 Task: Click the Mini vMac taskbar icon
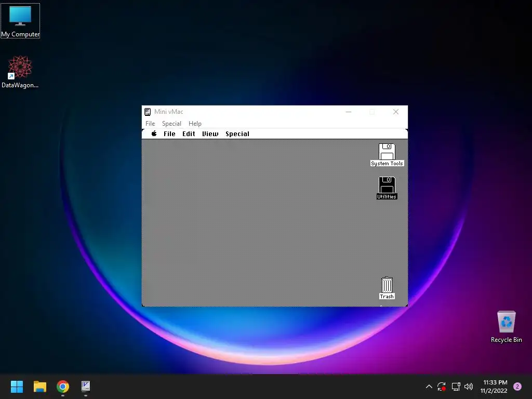(86, 387)
